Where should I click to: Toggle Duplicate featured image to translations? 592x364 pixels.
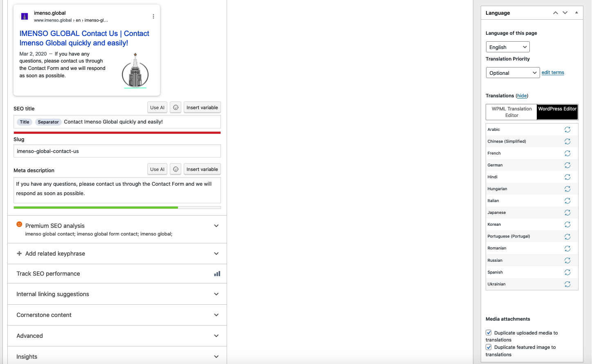tap(488, 347)
